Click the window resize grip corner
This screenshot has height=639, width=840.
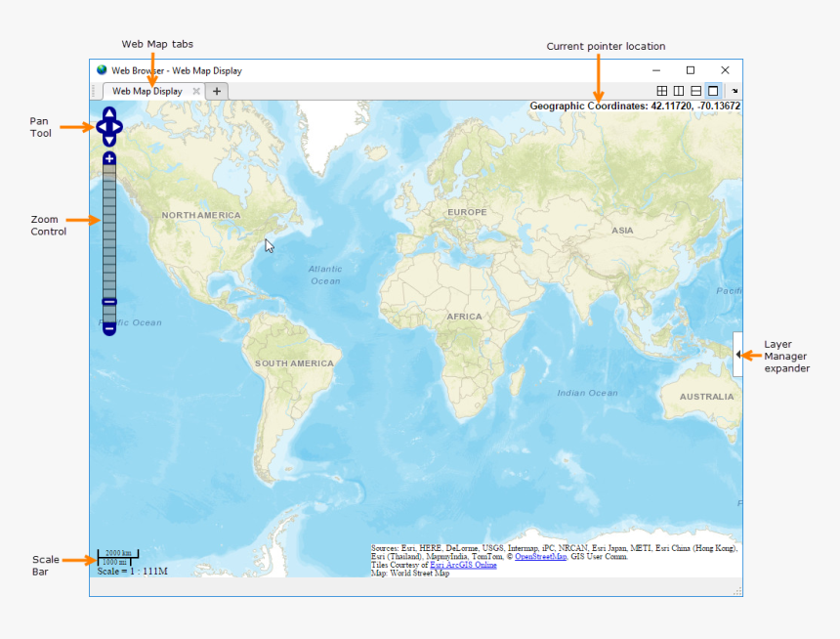point(737,591)
